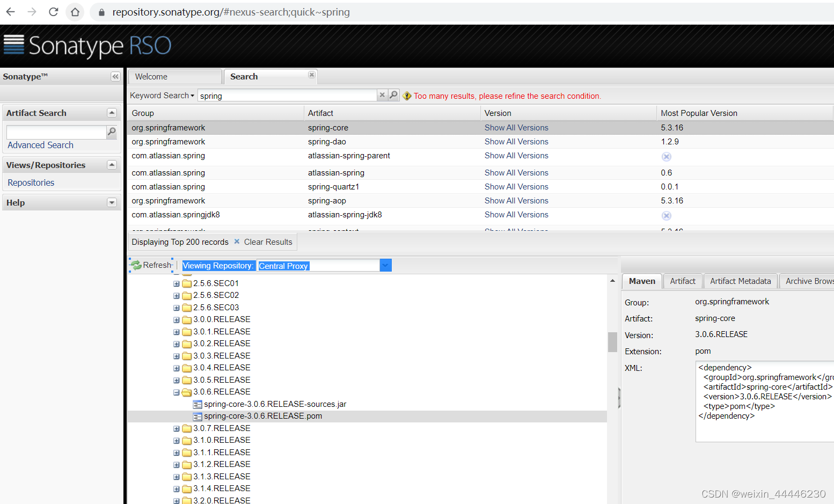Show All Versions for spring-quartz1
Image resolution: width=834 pixels, height=504 pixels.
click(516, 187)
